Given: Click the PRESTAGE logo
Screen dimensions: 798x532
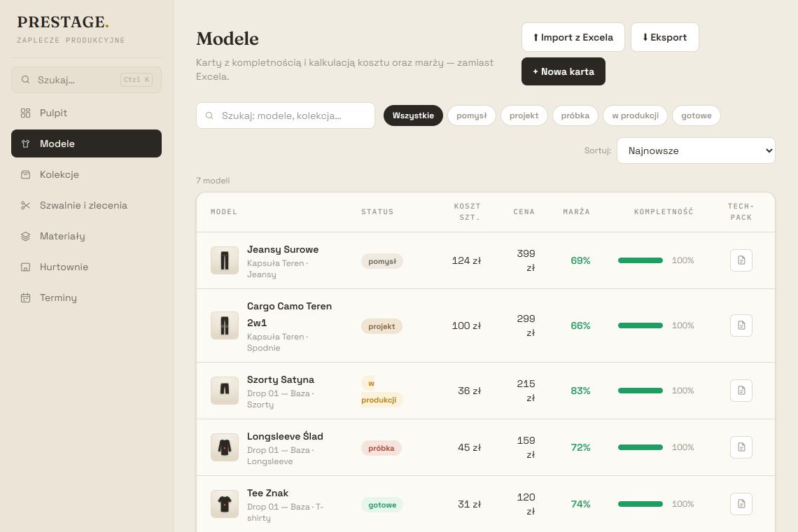Looking at the screenshot, I should (x=63, y=22).
